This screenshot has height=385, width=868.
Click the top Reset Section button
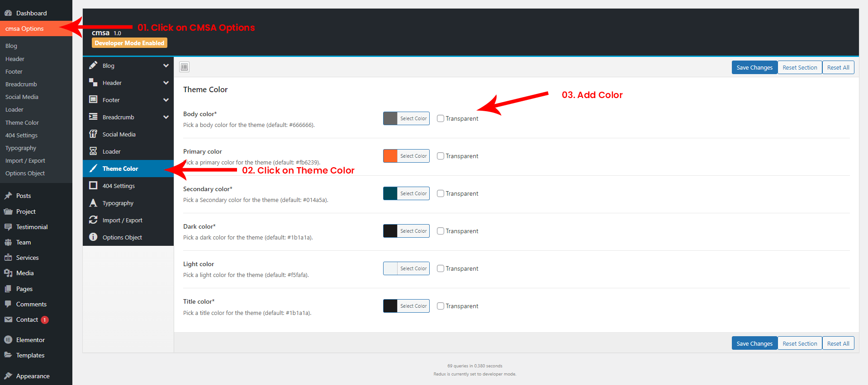tap(799, 67)
